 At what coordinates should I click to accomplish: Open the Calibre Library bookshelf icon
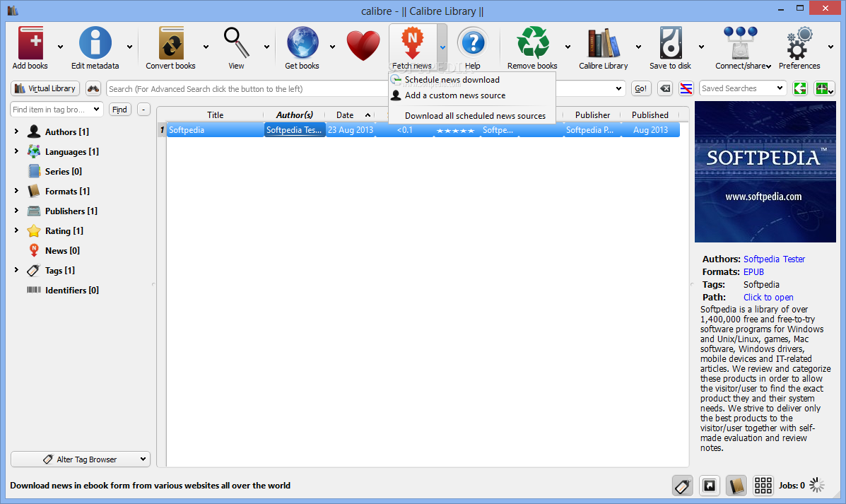point(603,43)
